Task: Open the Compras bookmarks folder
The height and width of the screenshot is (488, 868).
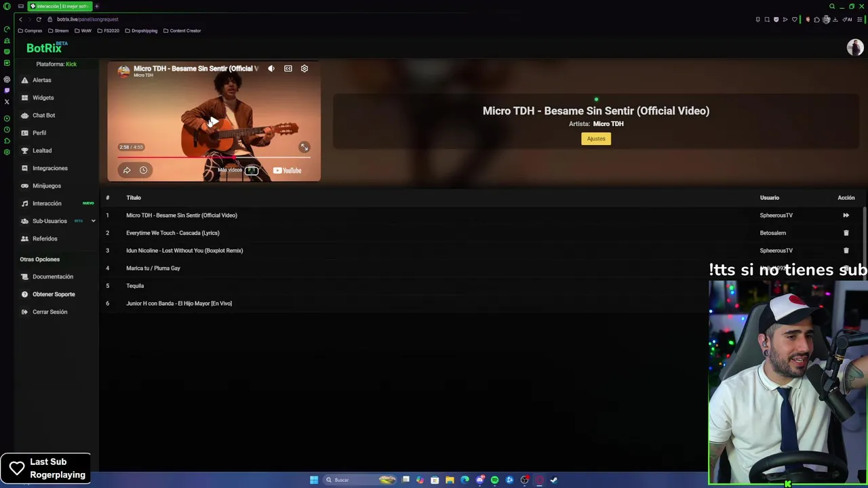Action: (30, 30)
